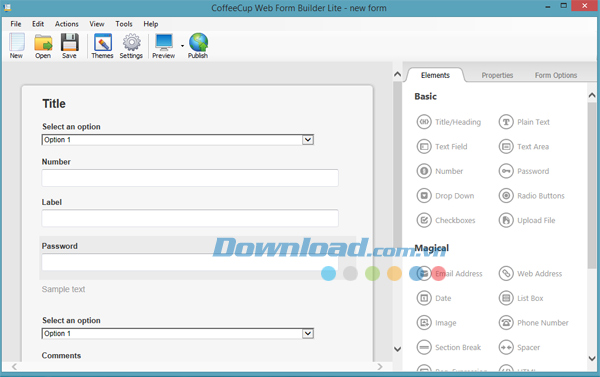Open an existing form with Open icon
This screenshot has width=600, height=377.
click(43, 46)
